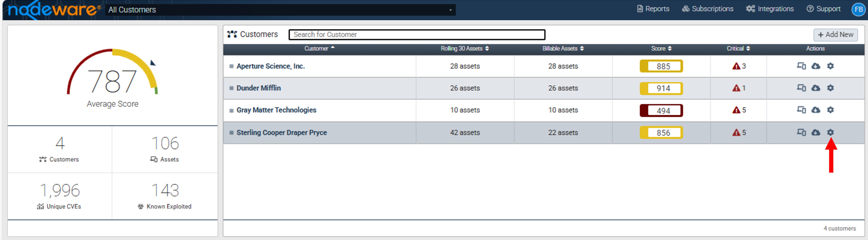Sort table by Score column

661,48
